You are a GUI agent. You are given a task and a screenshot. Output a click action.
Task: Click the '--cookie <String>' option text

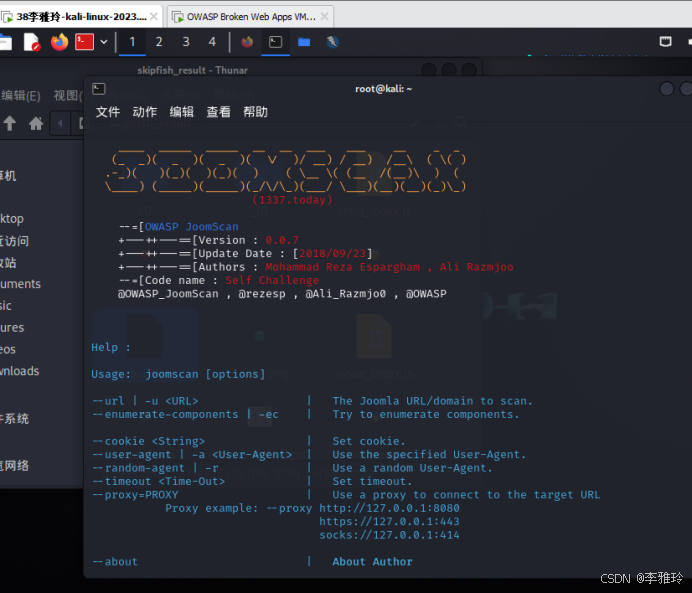coord(148,441)
